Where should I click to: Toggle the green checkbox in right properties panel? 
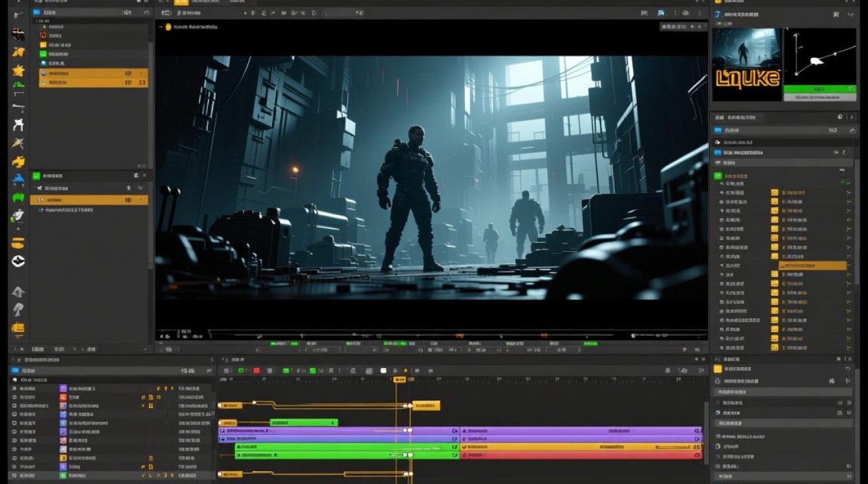[718, 176]
